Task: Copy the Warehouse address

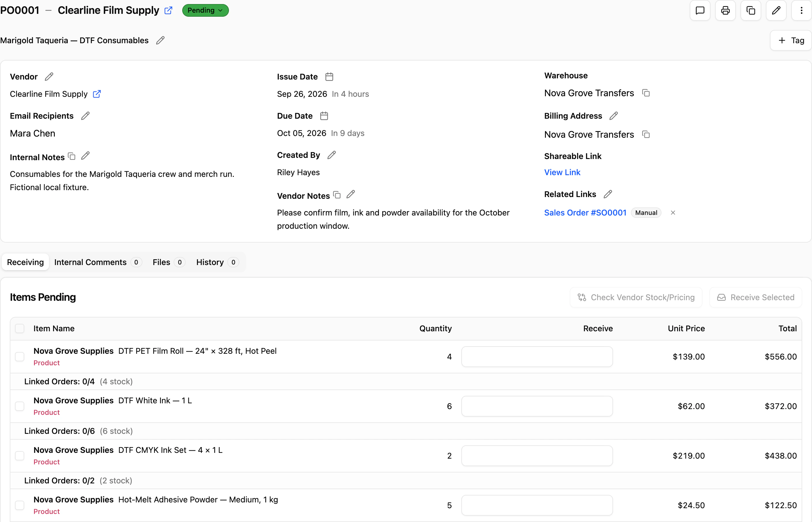Action: pyautogui.click(x=646, y=93)
